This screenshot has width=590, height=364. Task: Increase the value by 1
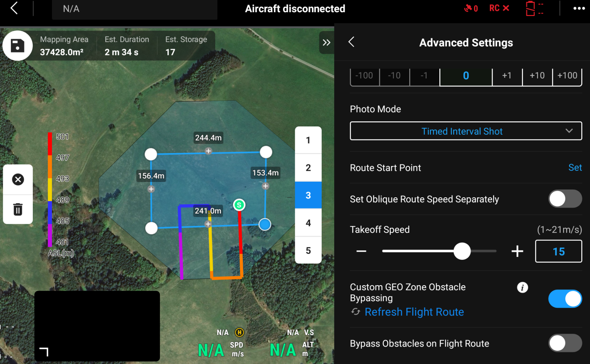pos(507,76)
